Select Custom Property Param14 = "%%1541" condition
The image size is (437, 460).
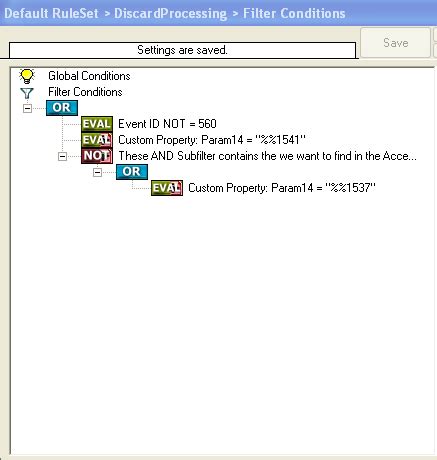212,140
